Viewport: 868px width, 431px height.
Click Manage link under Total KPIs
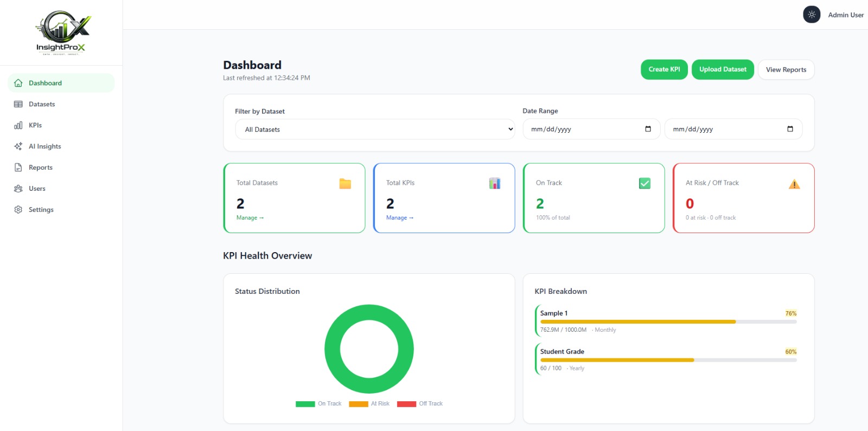(x=400, y=217)
